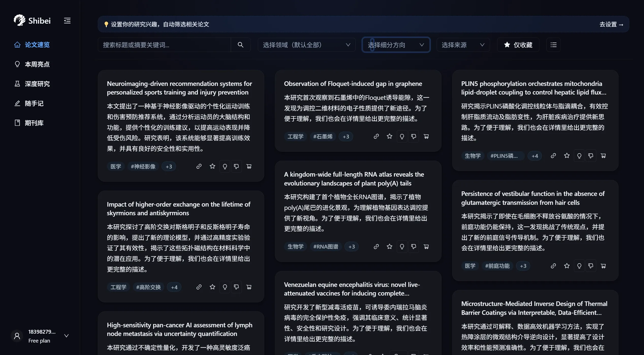Click the lightbulb icon on the RNA atlas paper
Viewport: 644px width, 355px height.
coord(402,246)
